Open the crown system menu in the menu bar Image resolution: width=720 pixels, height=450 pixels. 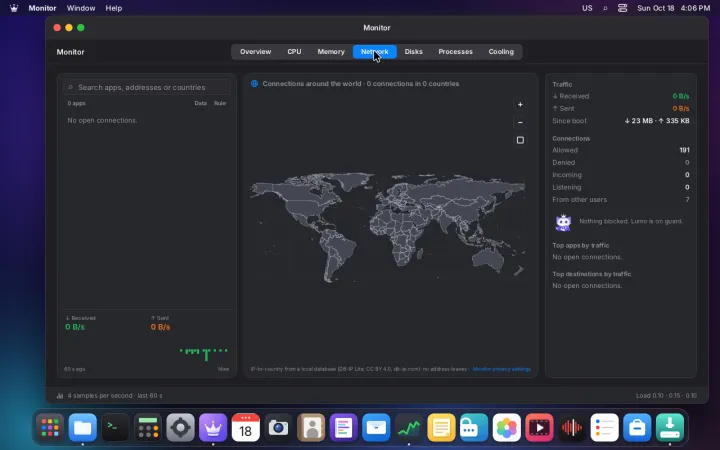[14, 8]
